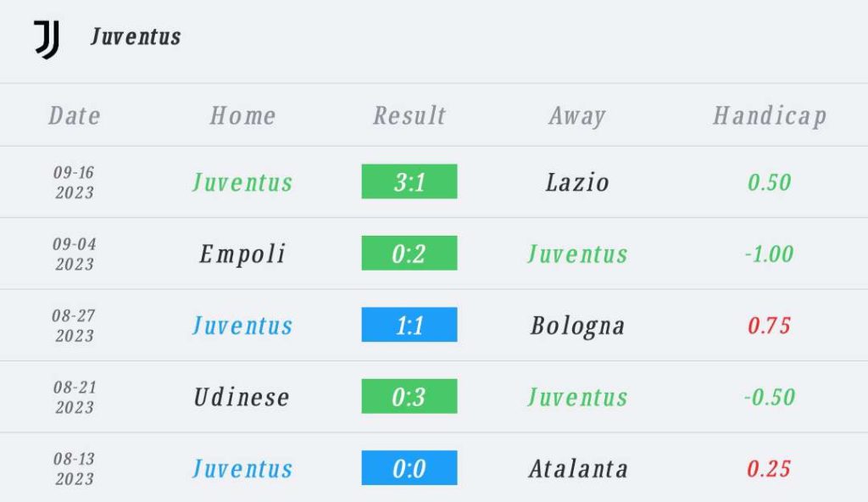Click the 3:1 result badge
This screenshot has height=502, width=868.
pyautogui.click(x=409, y=181)
